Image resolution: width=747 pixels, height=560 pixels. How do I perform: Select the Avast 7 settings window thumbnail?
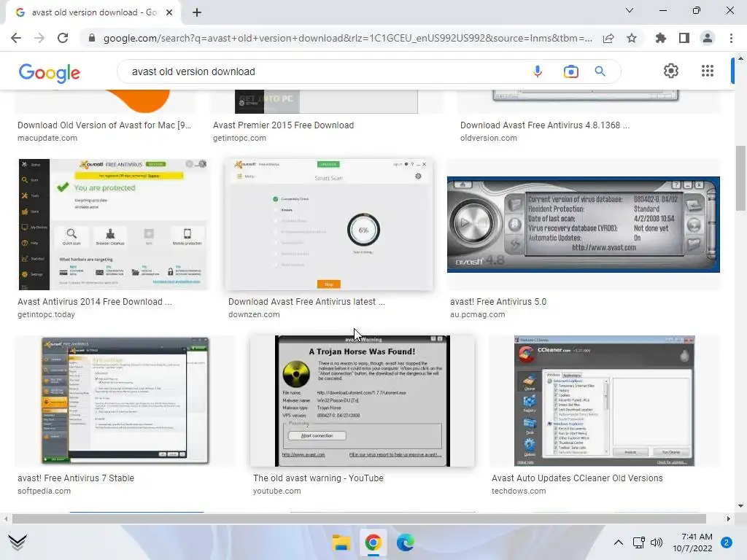[125, 400]
